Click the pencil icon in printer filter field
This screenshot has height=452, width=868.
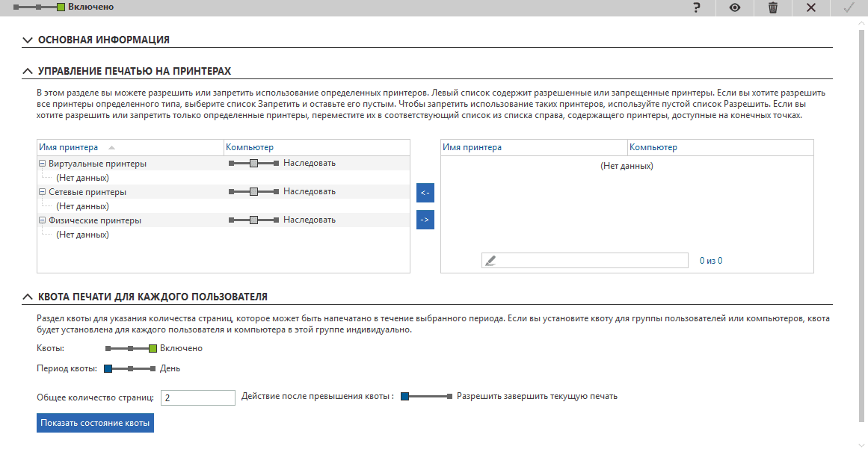pos(490,261)
